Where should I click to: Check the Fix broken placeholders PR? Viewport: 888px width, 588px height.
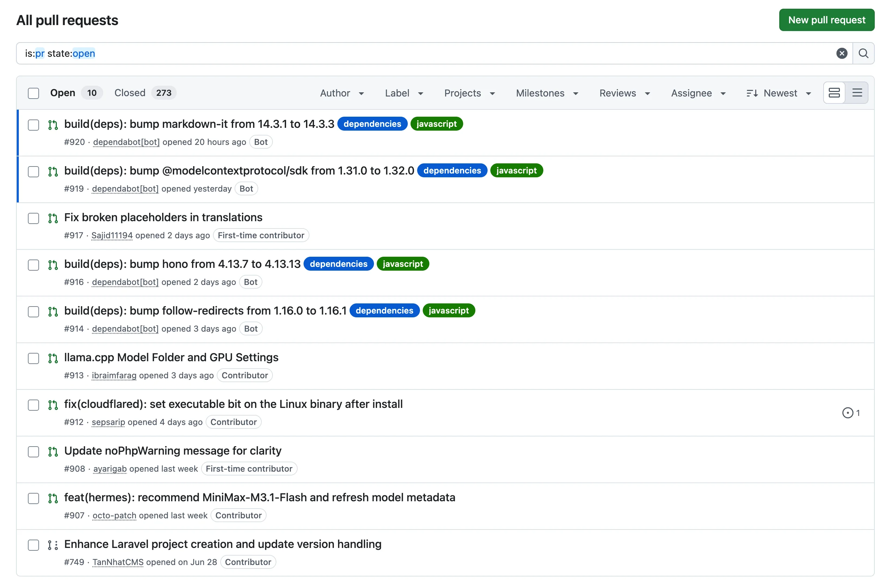(33, 218)
